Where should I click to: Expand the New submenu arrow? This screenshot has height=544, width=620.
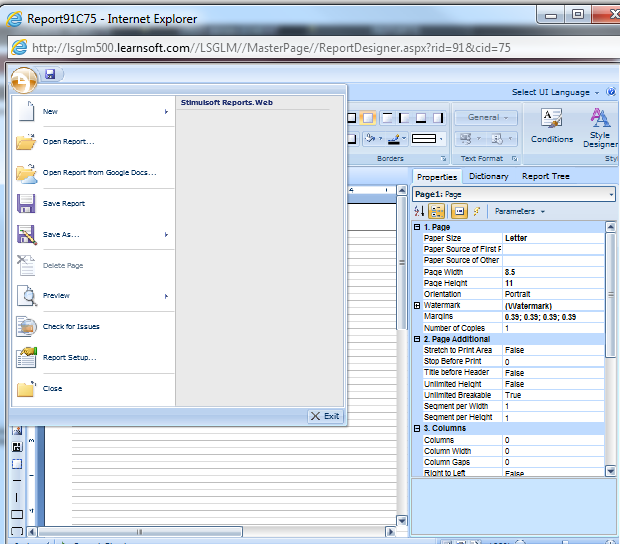pos(166,111)
